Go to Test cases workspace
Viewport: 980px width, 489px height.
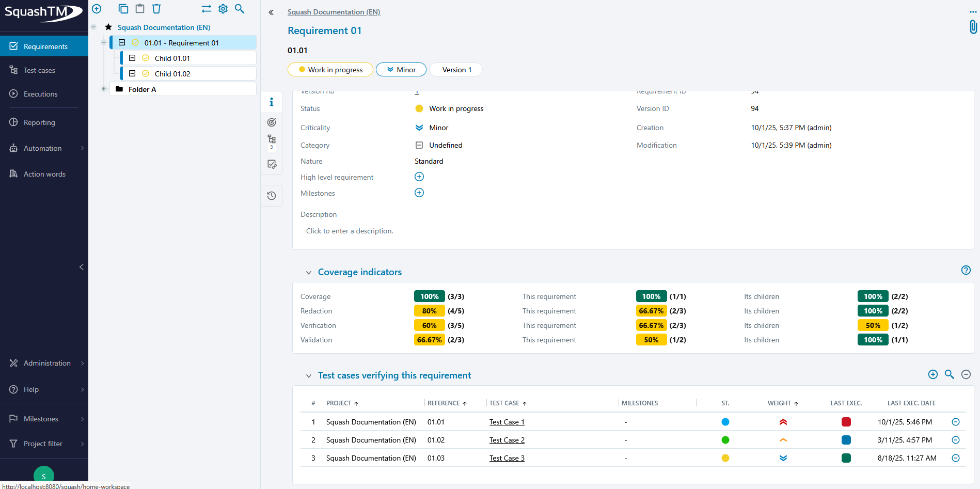point(39,70)
